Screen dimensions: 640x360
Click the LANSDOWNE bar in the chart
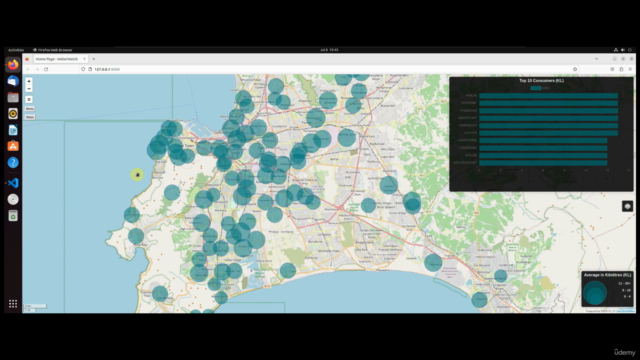(x=543, y=140)
